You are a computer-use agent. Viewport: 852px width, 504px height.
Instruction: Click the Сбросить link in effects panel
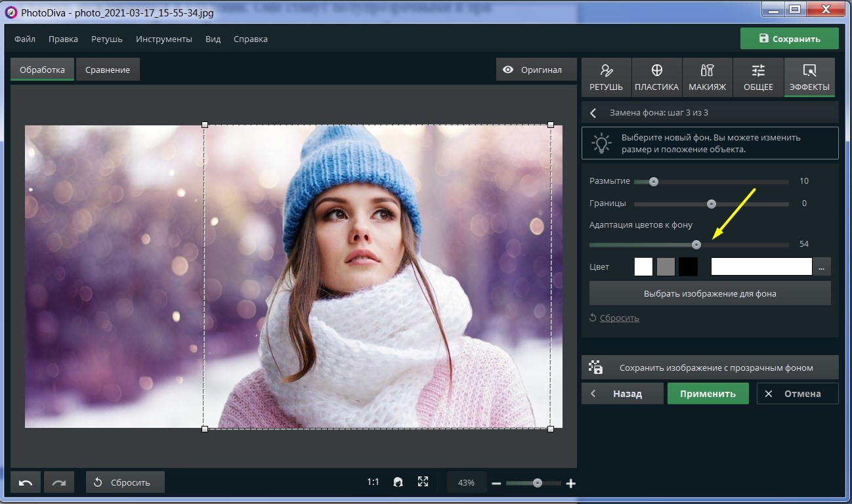(619, 318)
